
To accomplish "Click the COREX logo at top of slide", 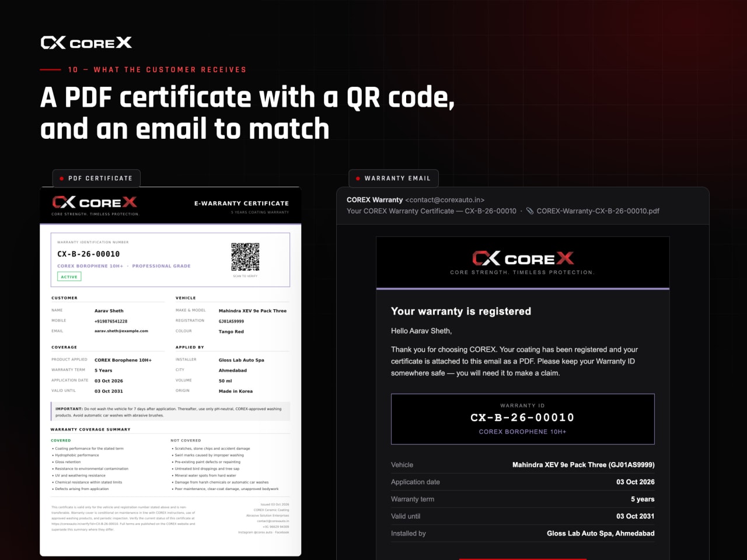I will (86, 43).
